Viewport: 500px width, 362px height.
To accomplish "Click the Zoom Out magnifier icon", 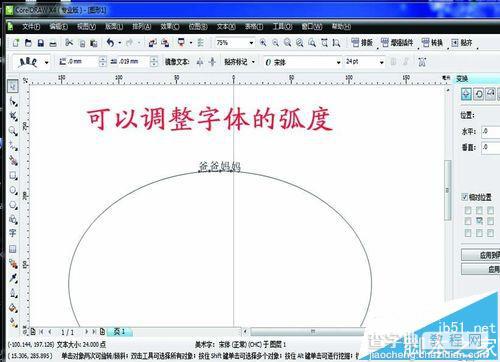I will point(275,43).
